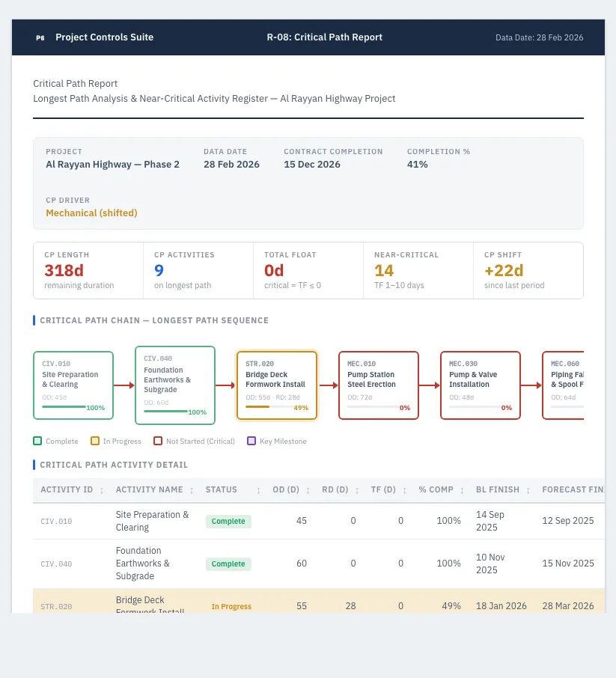
Task: Select the Not Started (Critical) legend box
Action: click(x=158, y=441)
